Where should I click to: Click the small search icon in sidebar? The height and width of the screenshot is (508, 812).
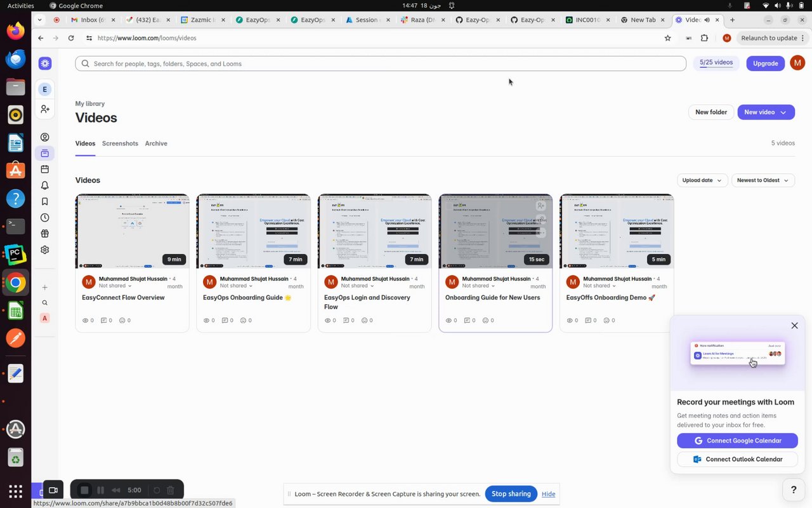(44, 303)
